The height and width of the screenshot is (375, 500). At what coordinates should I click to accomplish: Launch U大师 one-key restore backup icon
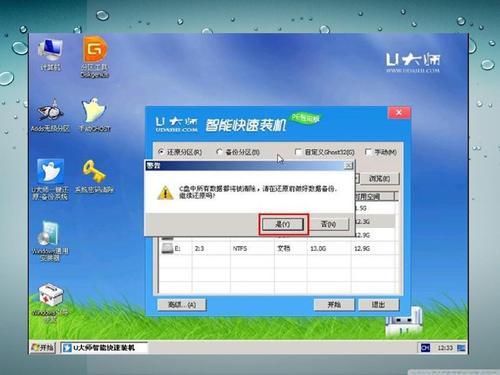point(50,179)
